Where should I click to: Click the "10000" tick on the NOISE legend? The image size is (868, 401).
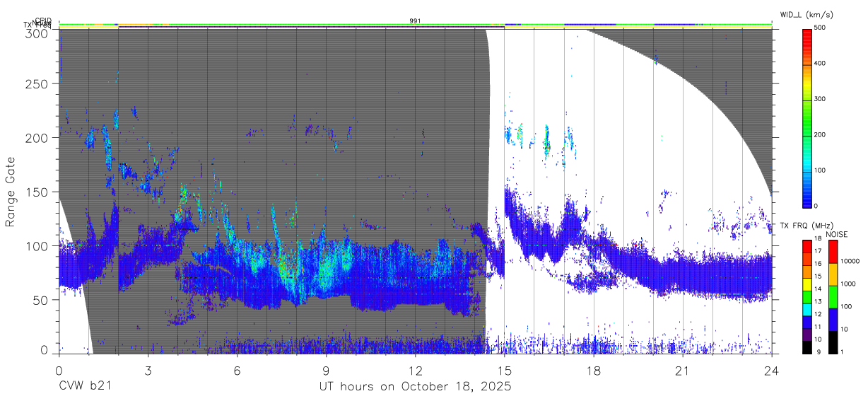coord(850,262)
